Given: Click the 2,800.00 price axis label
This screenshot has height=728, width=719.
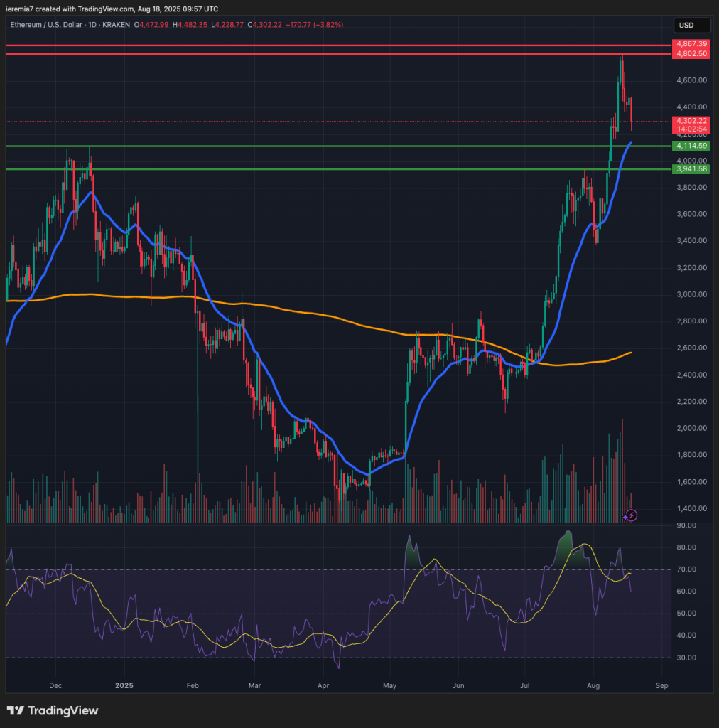Looking at the screenshot, I should (691, 321).
